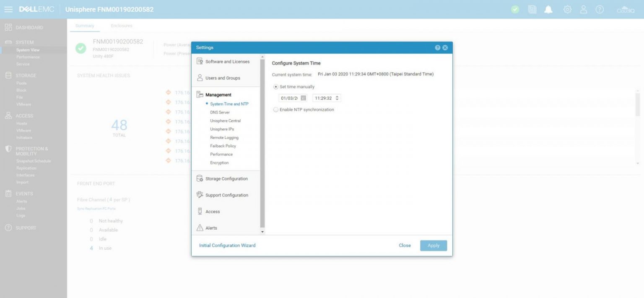644x298 pixels.
Task: Click the Settings category list scrollbar
Action: 263,143
